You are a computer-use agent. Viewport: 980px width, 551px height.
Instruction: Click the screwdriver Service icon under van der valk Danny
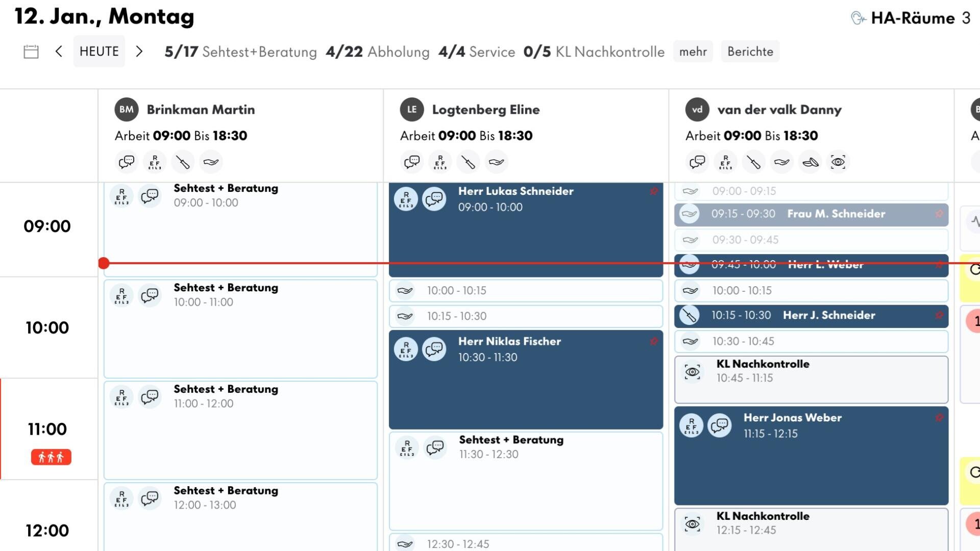click(754, 162)
